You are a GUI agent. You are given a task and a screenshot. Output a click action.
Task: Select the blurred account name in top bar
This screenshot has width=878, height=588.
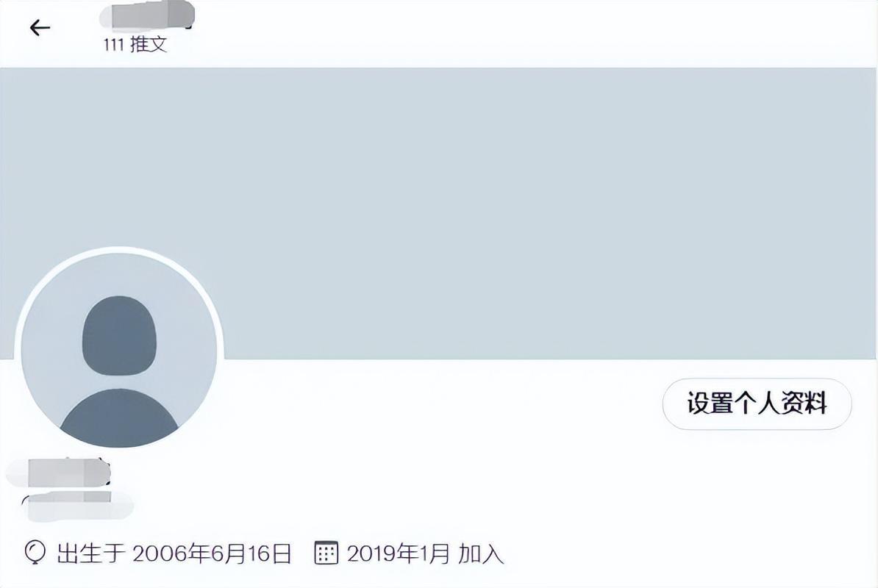(x=147, y=15)
